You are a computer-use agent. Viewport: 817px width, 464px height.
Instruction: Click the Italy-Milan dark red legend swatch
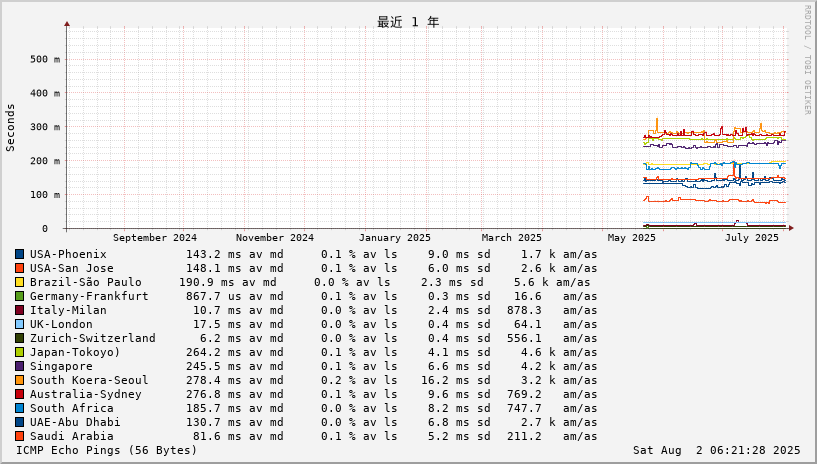coord(19,310)
